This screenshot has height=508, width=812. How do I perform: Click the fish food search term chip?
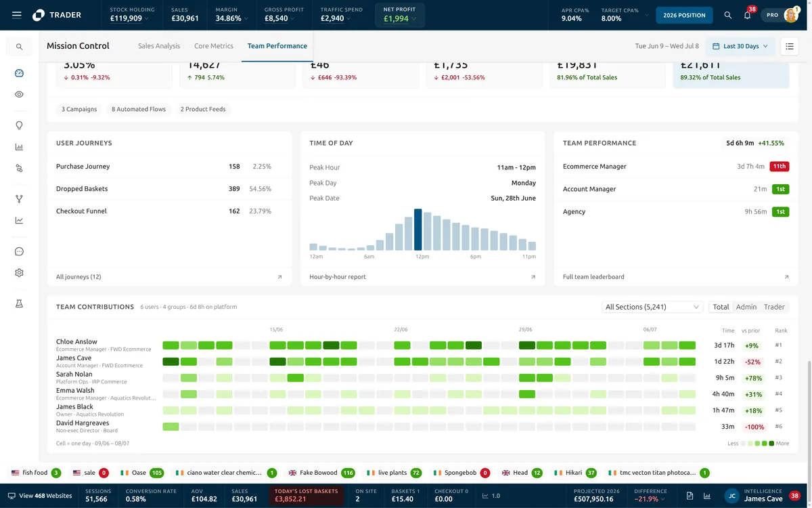click(x=36, y=473)
